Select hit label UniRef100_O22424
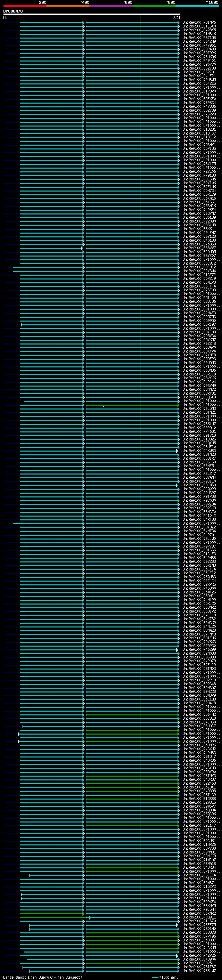 (199, 581)
